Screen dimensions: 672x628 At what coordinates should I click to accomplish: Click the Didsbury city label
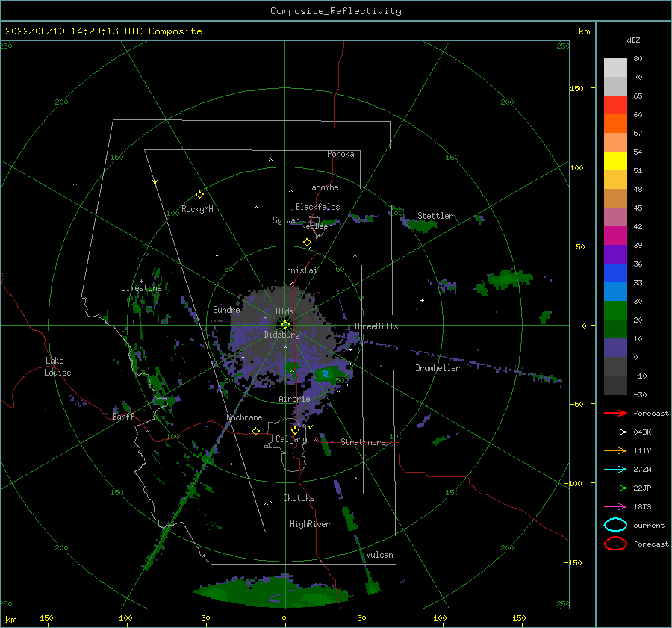(281, 335)
